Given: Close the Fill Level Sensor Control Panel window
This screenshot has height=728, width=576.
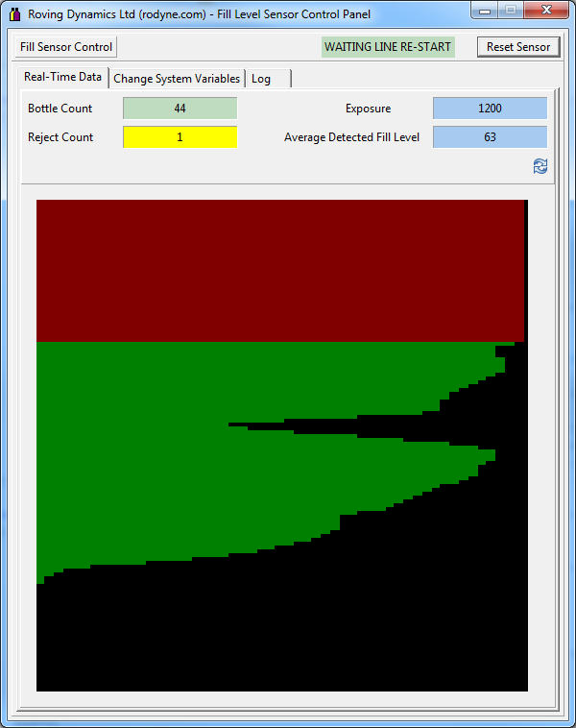Looking at the screenshot, I should click(547, 11).
